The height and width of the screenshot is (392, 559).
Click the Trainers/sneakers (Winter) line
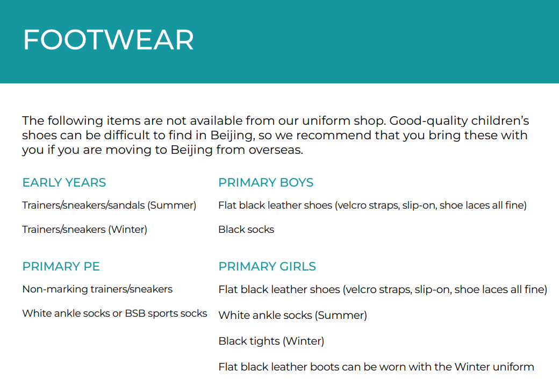tap(84, 230)
